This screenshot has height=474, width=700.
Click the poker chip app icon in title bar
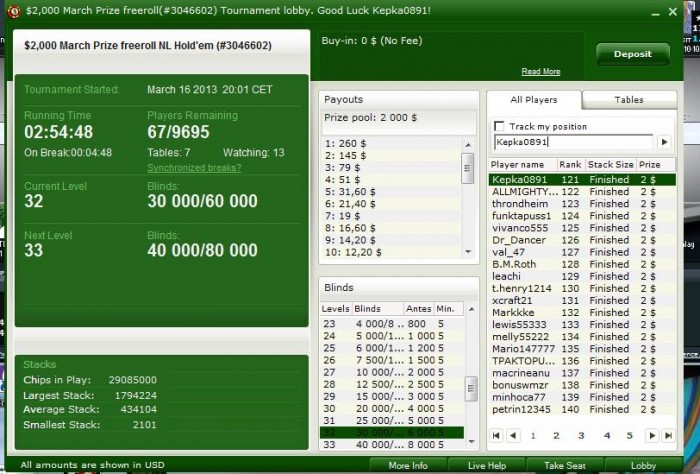pos(14,11)
